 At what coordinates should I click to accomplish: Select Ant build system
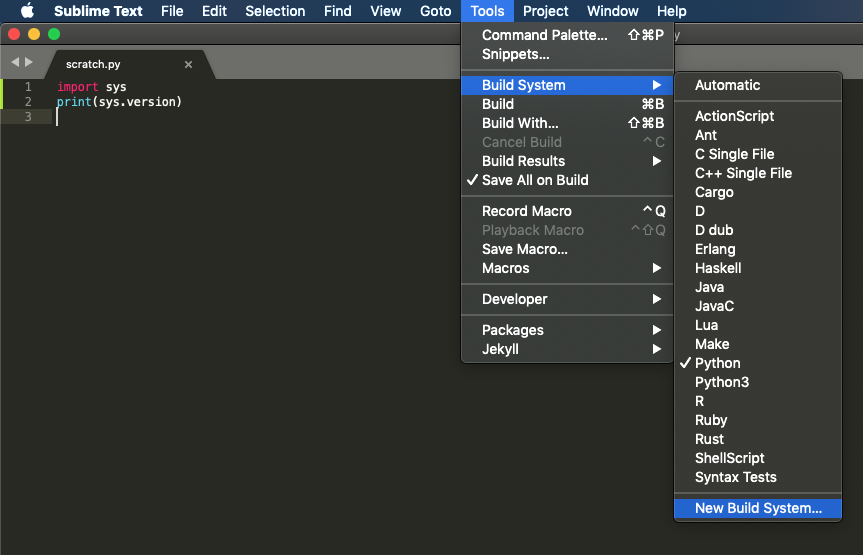758,135
